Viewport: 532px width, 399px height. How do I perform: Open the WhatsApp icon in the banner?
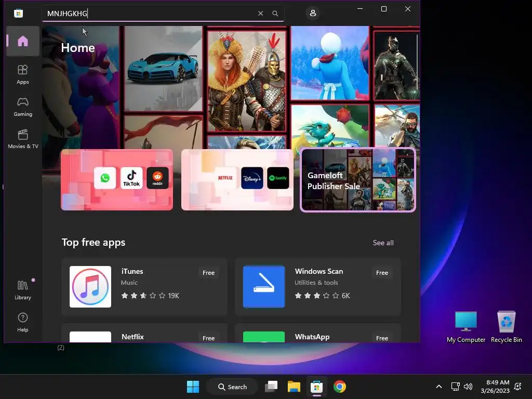pos(105,178)
